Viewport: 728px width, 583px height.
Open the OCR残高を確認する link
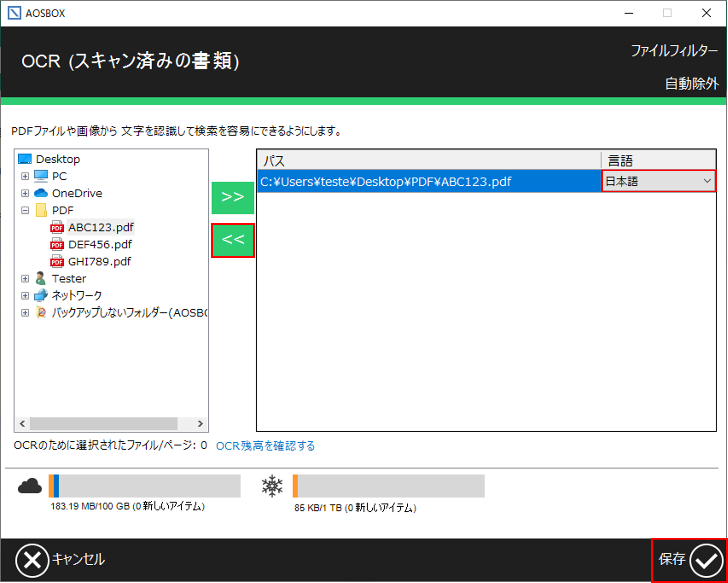tap(265, 446)
